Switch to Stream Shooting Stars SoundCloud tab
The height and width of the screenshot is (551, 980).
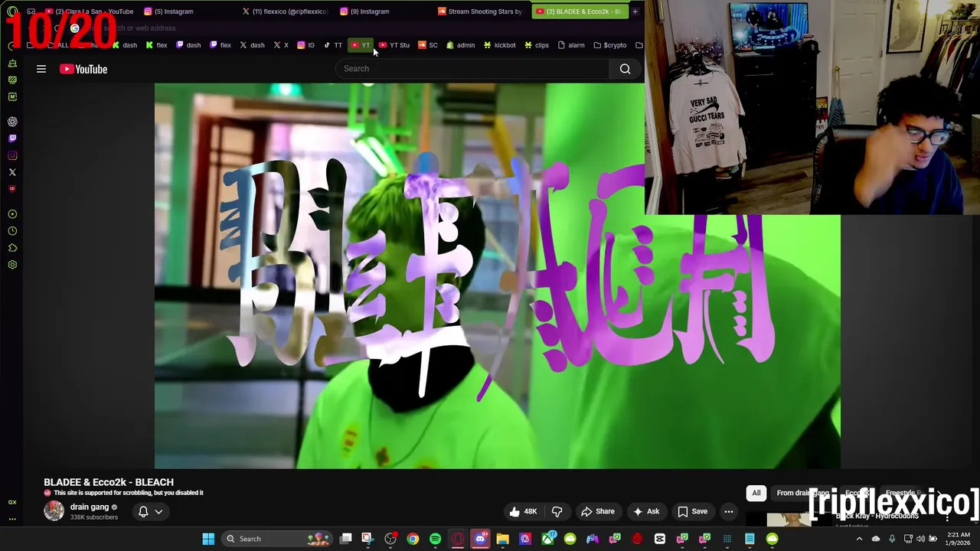click(x=480, y=11)
